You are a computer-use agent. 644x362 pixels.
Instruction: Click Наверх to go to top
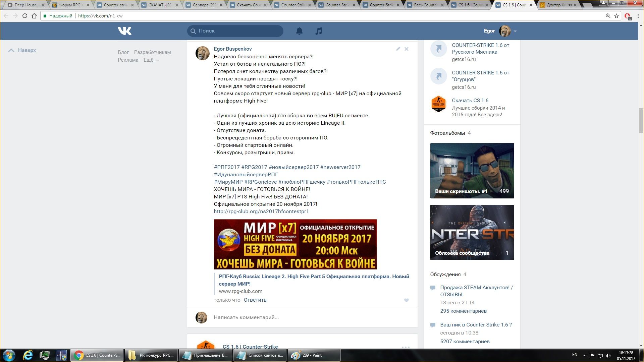pos(22,50)
